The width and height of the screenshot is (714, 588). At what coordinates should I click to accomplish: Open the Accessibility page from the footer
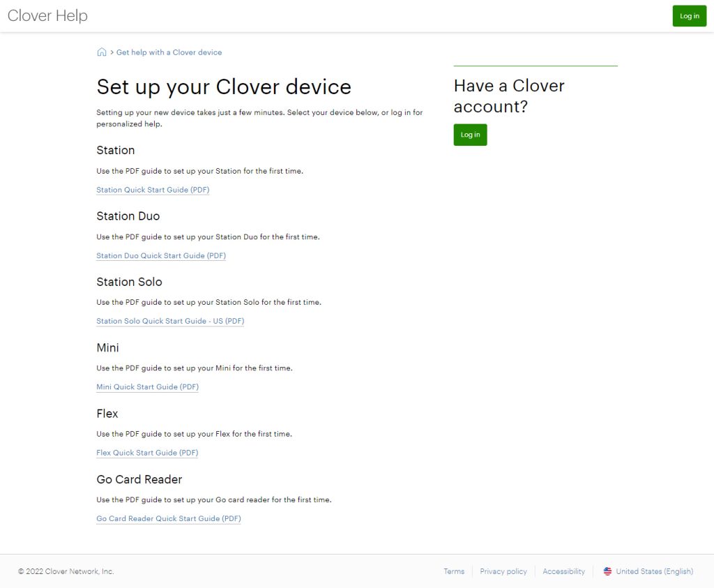pyautogui.click(x=563, y=571)
